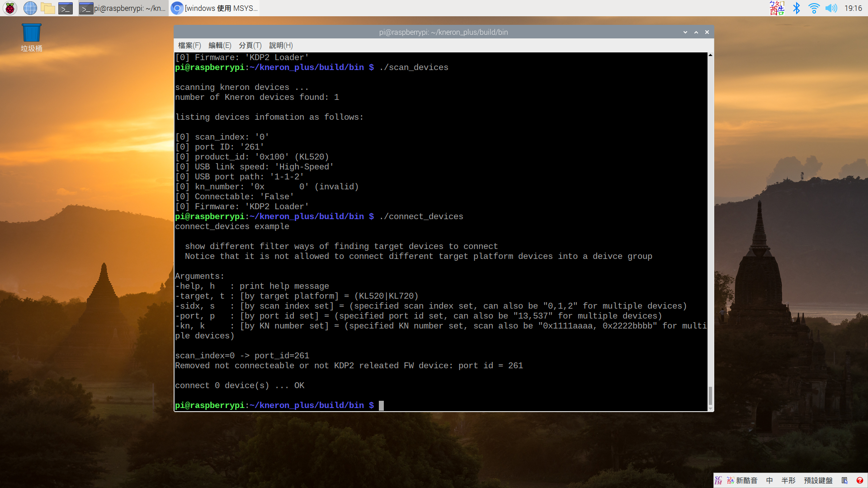868x488 pixels.
Task: Select the 新酷音 input method button
Action: [742, 480]
